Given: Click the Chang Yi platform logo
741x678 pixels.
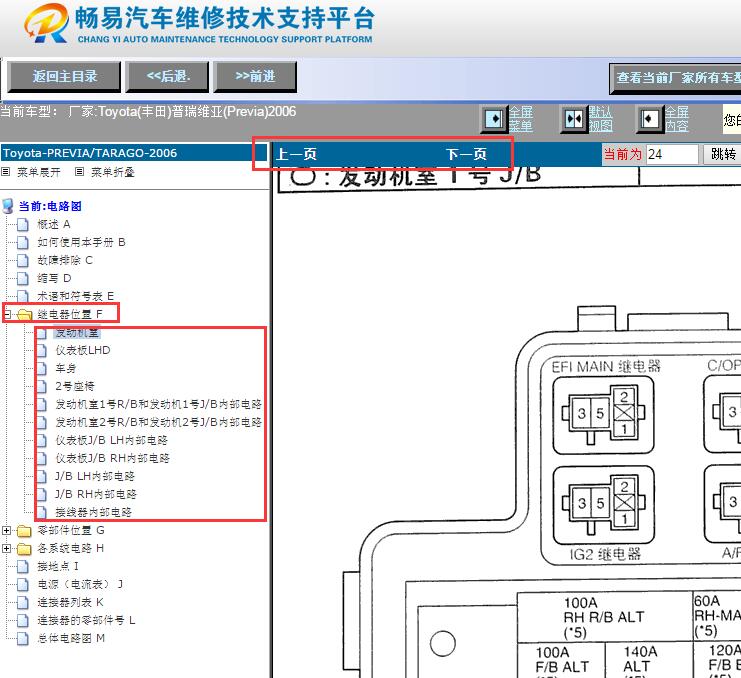Looking at the screenshot, I should pos(46,24).
